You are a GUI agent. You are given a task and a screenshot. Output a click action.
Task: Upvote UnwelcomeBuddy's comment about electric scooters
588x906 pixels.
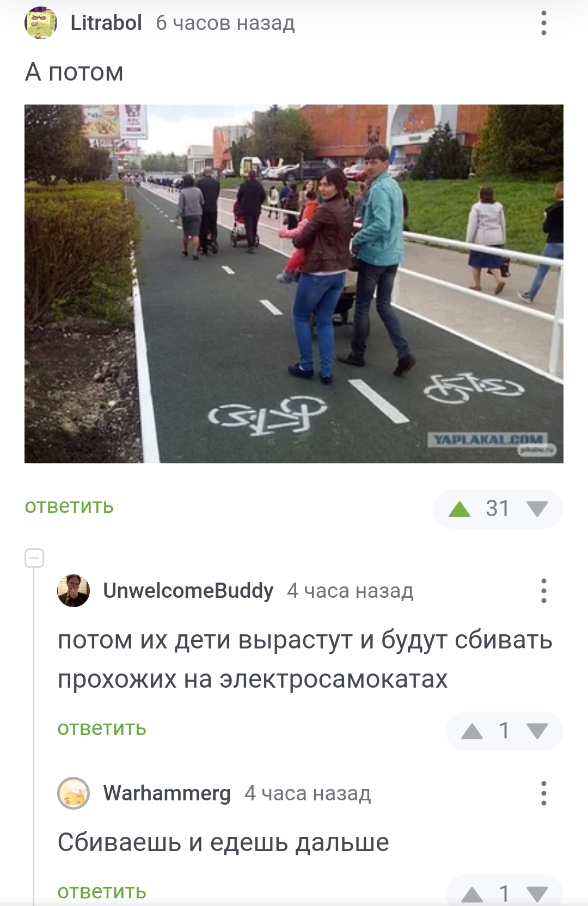click(471, 731)
